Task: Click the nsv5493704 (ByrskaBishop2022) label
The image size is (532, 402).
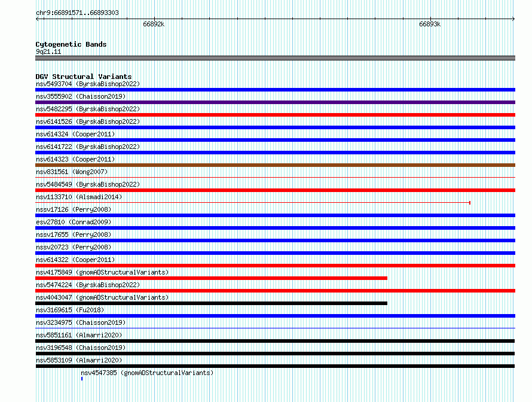Action: point(88,84)
